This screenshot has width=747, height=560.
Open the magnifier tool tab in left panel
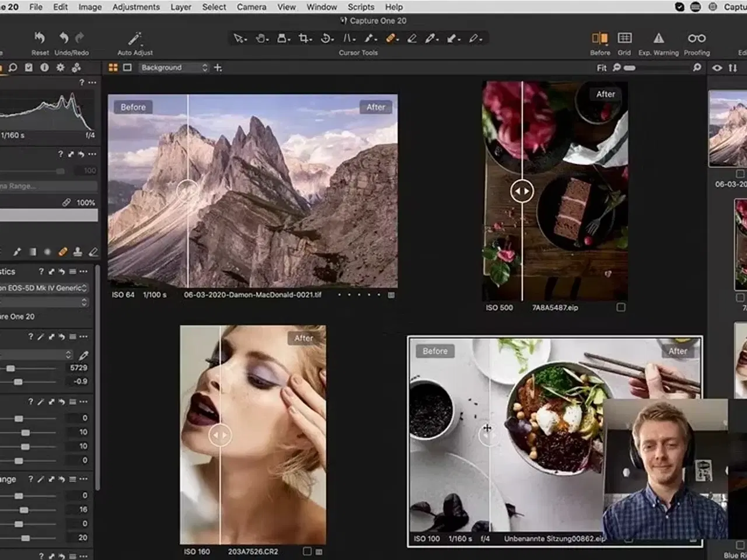click(x=12, y=68)
